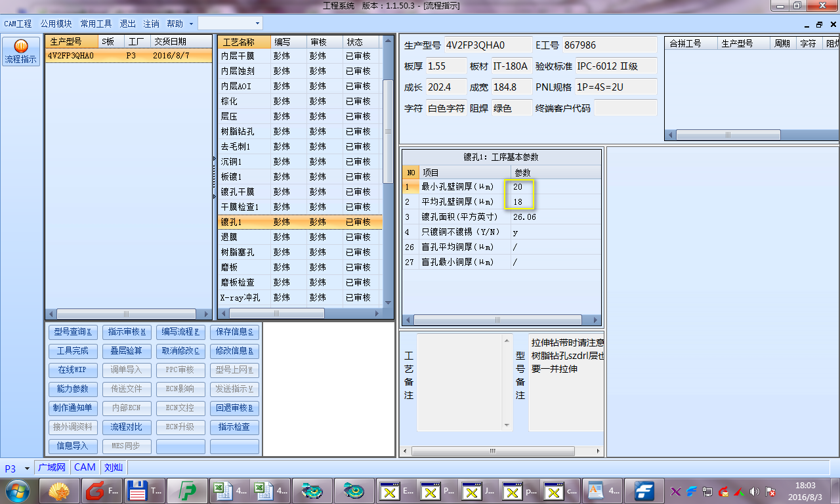The height and width of the screenshot is (504, 840).
Task: Select the 刘灿 tab at bottom
Action: (x=114, y=468)
